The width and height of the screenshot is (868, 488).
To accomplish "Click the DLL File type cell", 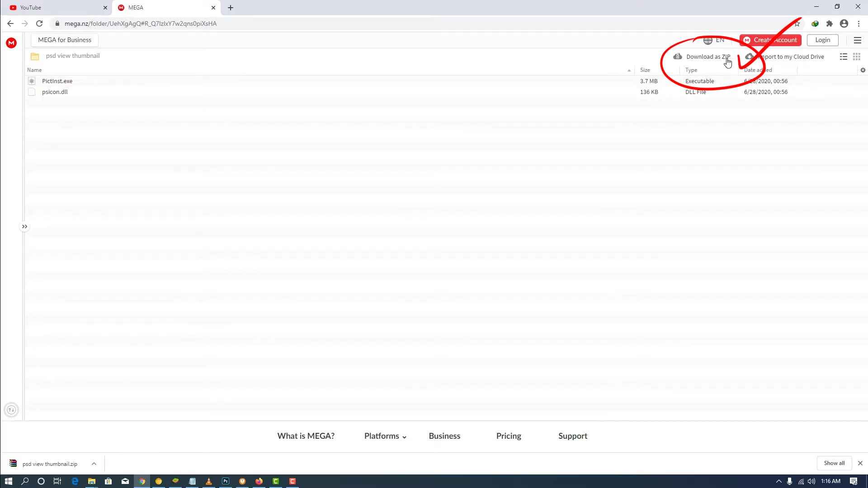I will [x=695, y=92].
